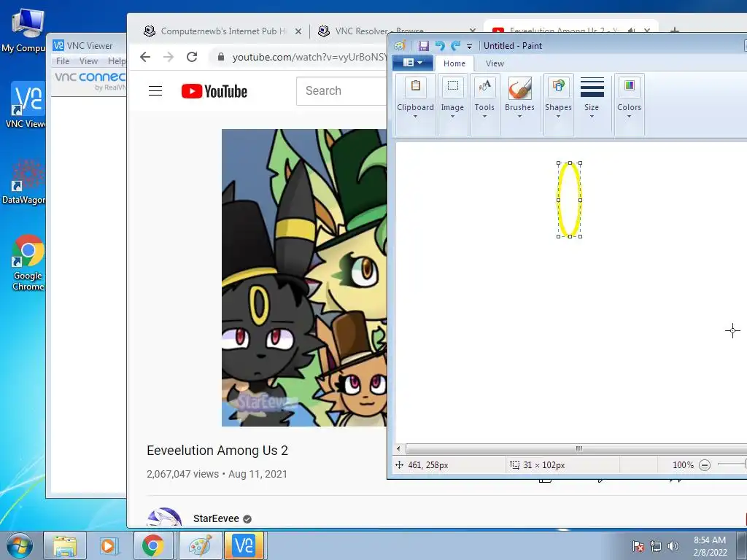Click the YouTube Search field
Viewport: 747px width, 560px height.
341,91
